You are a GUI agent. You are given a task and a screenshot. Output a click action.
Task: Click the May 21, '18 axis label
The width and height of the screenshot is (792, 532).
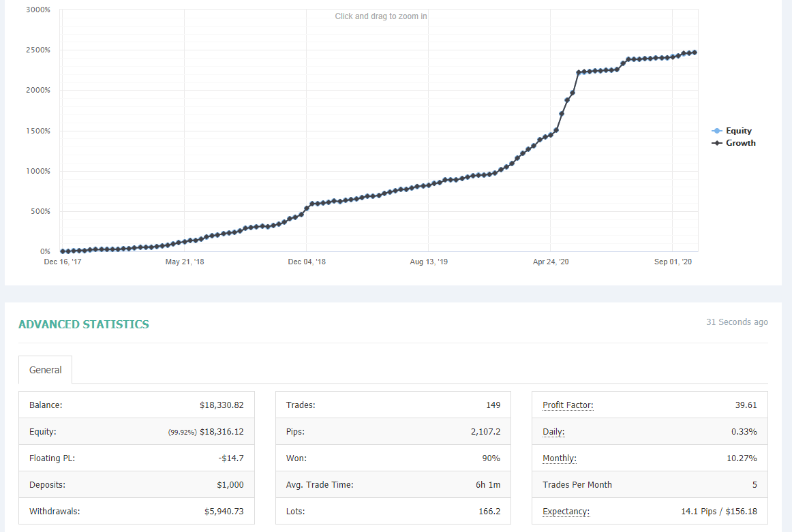tap(185, 262)
